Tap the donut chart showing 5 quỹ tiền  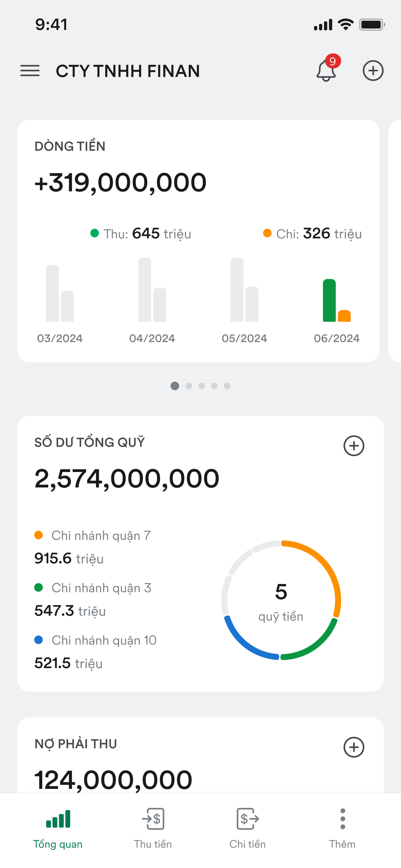point(281,600)
